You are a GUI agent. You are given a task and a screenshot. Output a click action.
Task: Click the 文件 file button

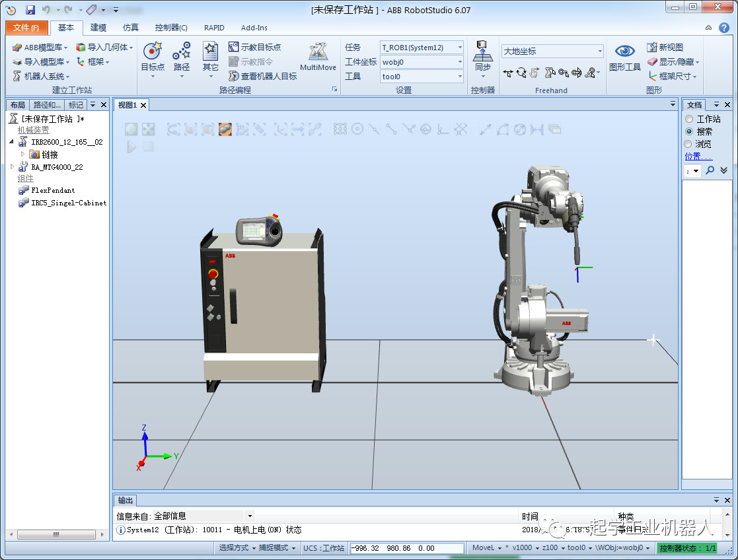(26, 28)
